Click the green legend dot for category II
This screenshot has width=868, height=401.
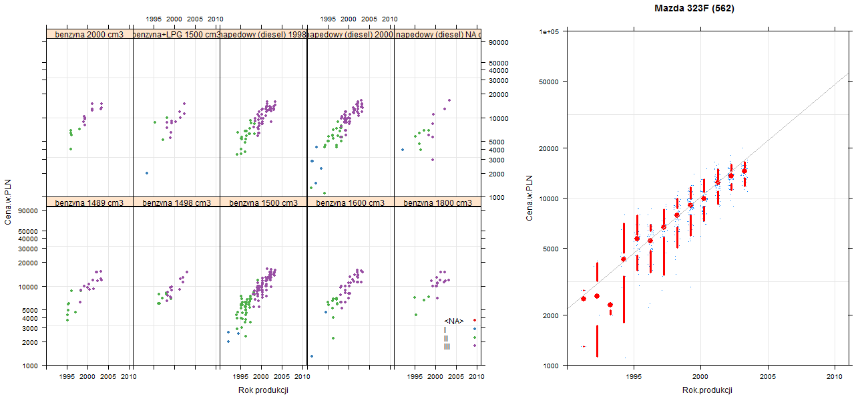[x=474, y=337]
